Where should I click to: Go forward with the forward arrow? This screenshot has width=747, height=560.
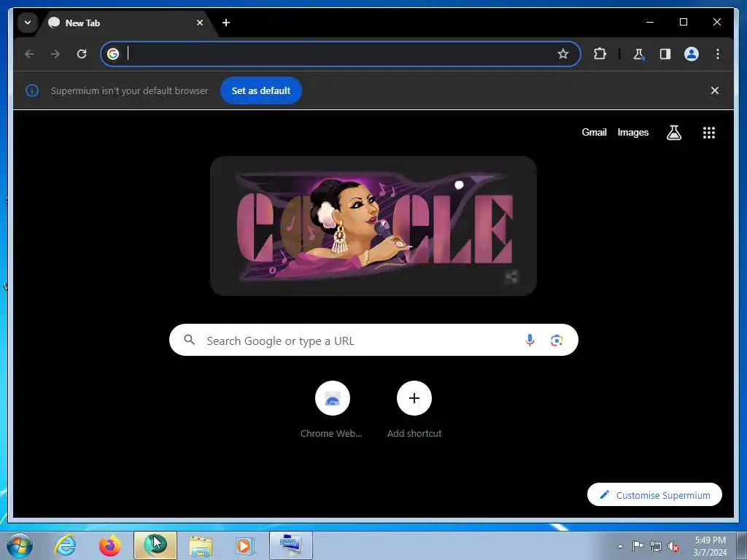[55, 54]
